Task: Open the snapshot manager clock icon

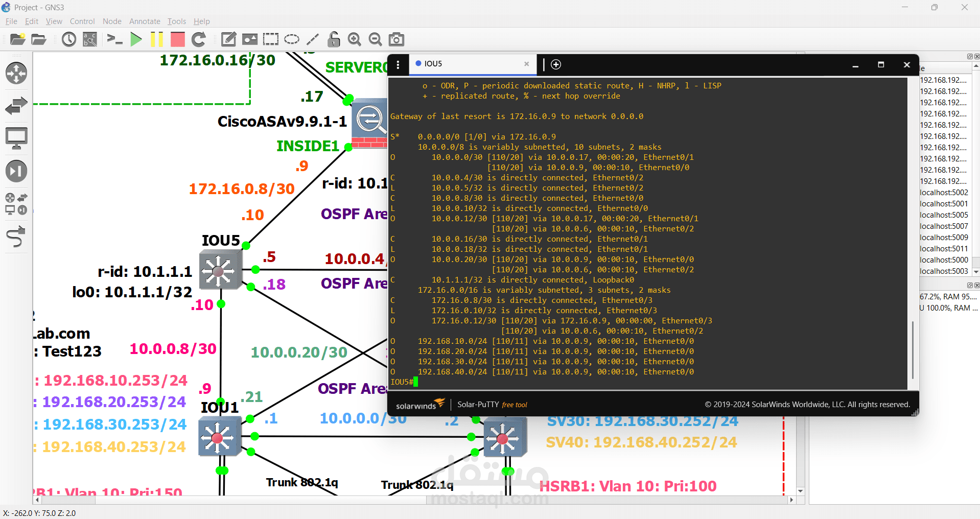Action: [x=68, y=39]
